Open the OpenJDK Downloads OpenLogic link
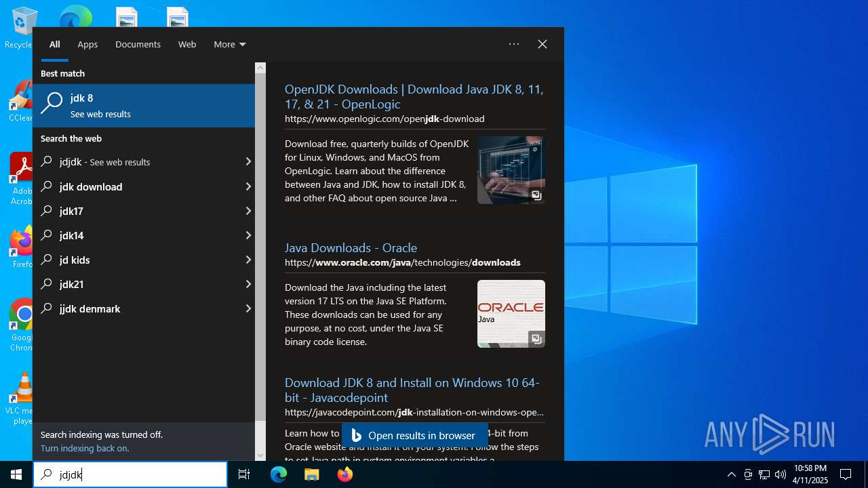 click(414, 96)
